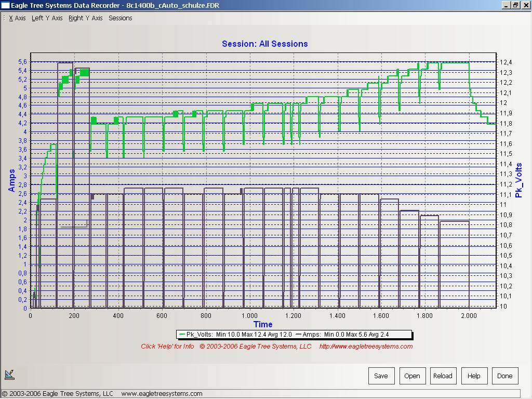
Task: Click the Amps left axis label
Action: pos(11,180)
